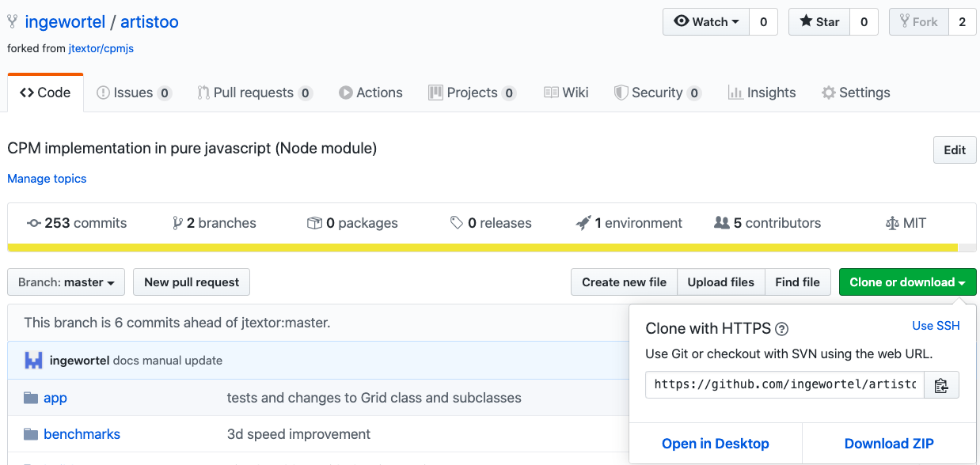Open the docs manual update commit
The width and height of the screenshot is (980, 465).
click(x=168, y=361)
